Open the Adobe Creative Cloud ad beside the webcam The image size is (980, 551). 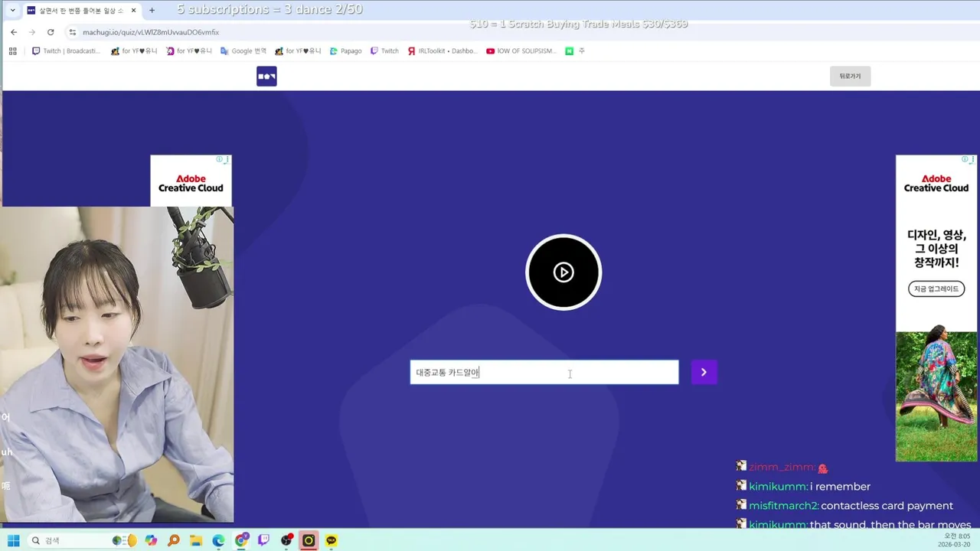coord(191,181)
